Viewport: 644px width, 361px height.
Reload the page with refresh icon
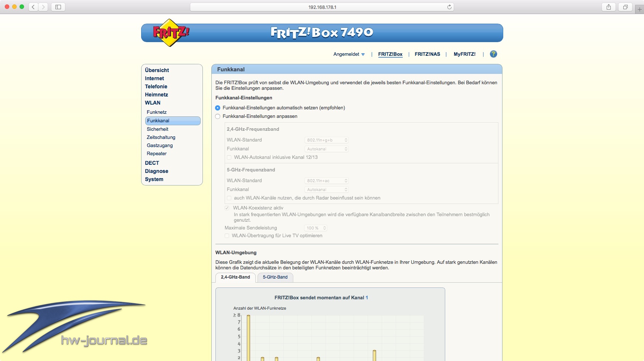[449, 7]
